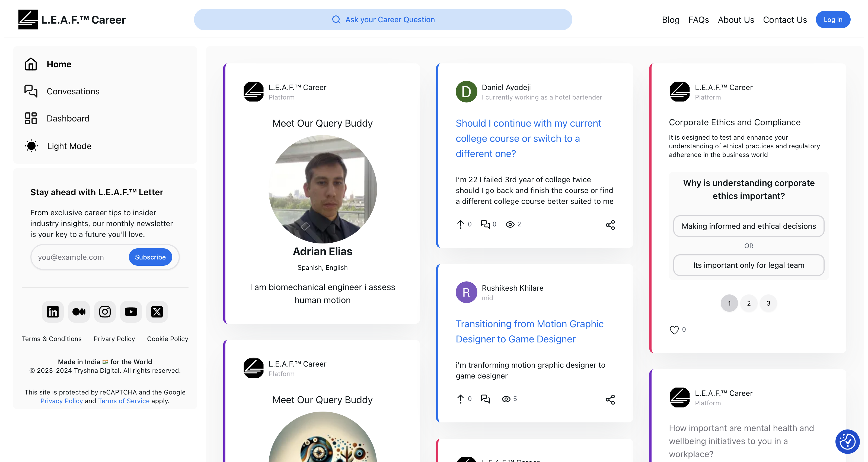Click the Log In button
The width and height of the screenshot is (868, 462).
[833, 20]
